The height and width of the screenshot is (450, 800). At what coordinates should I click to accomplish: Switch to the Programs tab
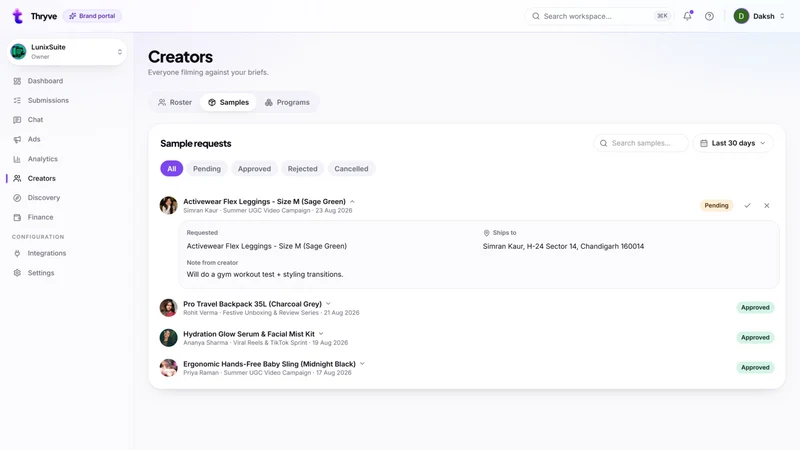(287, 103)
